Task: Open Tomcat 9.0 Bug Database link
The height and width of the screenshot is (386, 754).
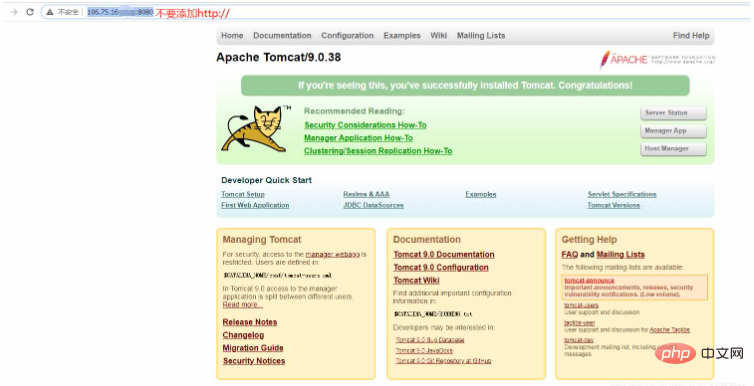Action: [430, 340]
